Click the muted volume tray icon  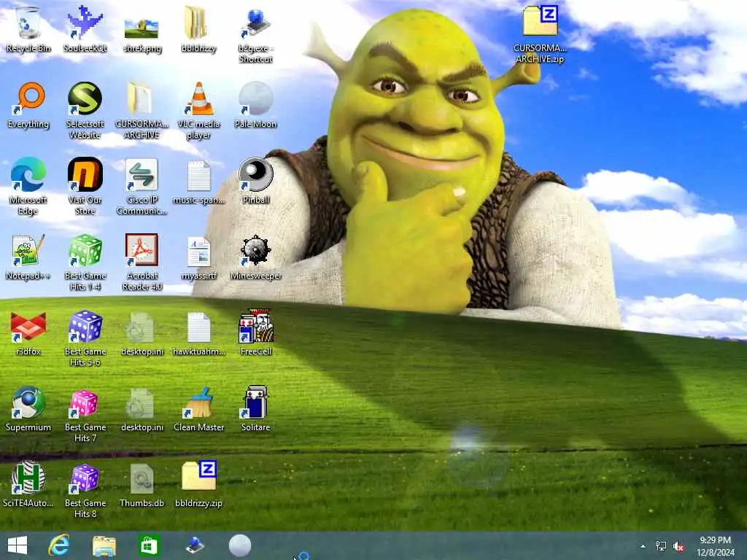pyautogui.click(x=678, y=546)
